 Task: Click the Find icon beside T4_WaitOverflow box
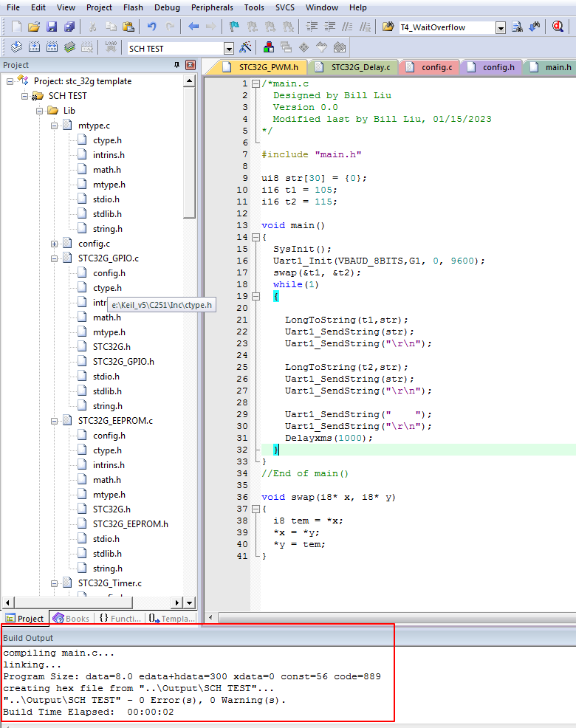click(x=517, y=27)
